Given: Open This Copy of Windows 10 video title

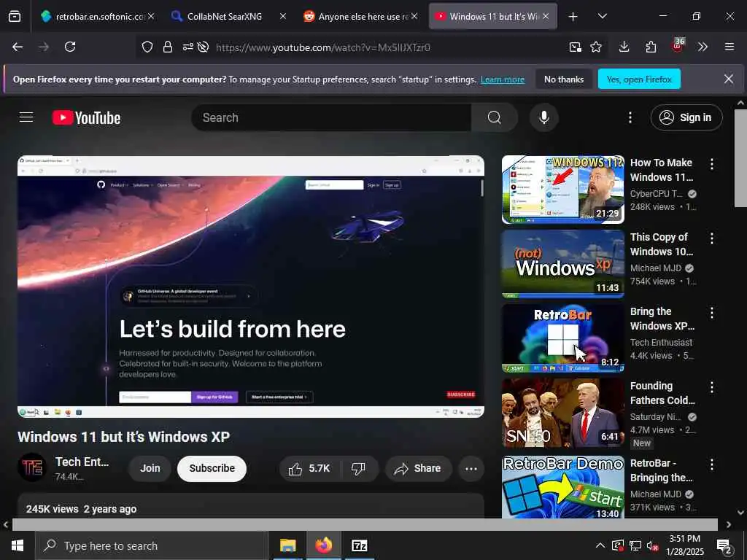Looking at the screenshot, I should 662,244.
